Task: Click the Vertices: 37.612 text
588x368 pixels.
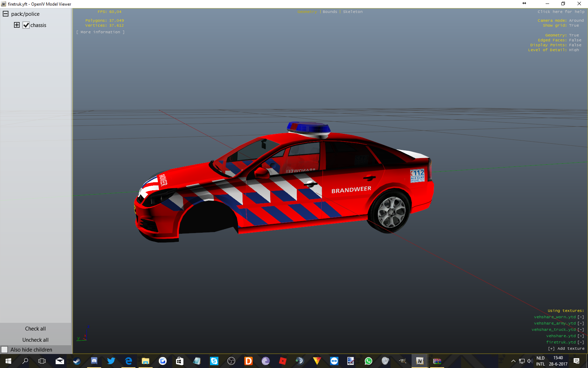Action: pos(105,25)
